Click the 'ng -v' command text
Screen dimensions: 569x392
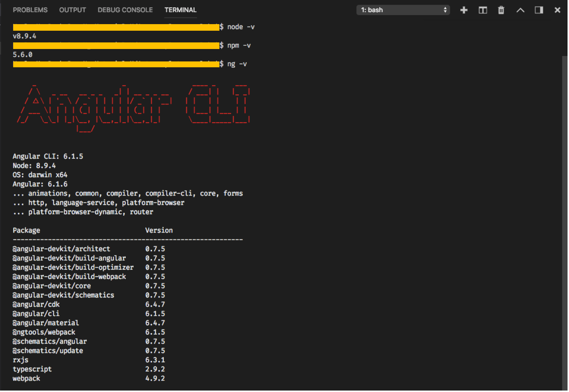click(x=237, y=64)
